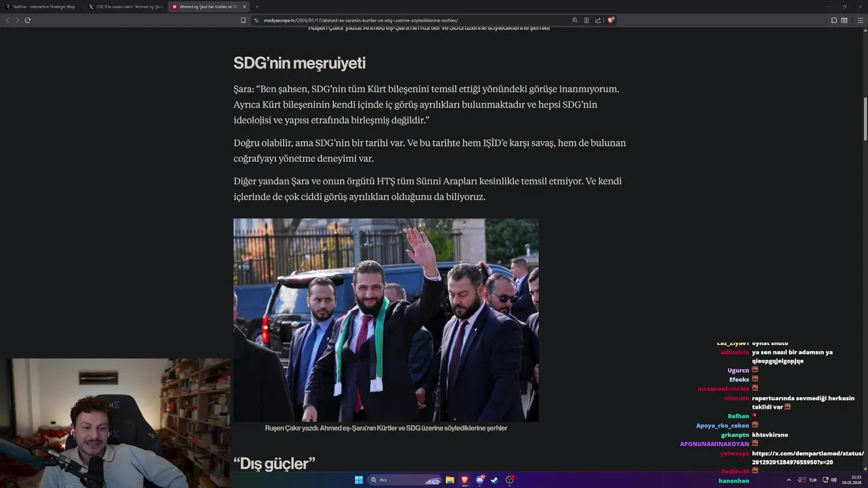This screenshot has height=488, width=868.
Task: Open volume control in system tray
Action: 834,480
